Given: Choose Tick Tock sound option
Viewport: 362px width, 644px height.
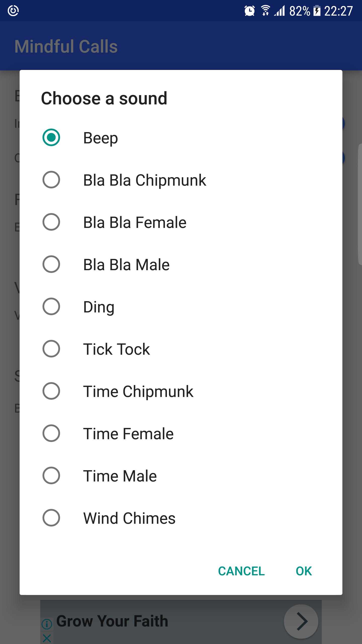Looking at the screenshot, I should 51,349.
